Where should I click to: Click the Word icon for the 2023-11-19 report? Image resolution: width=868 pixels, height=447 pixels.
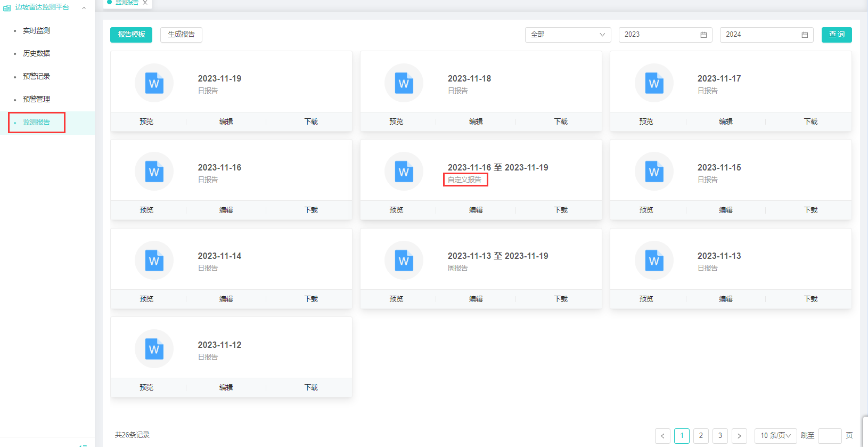point(154,83)
